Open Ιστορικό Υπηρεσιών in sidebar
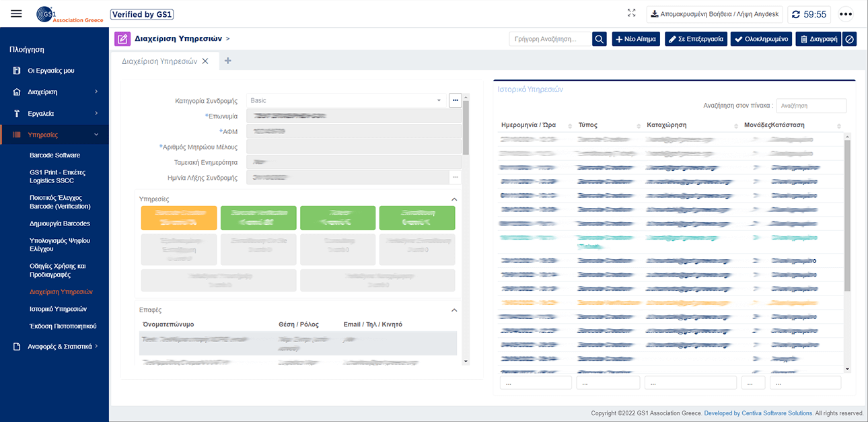The width and height of the screenshot is (868, 422). click(x=59, y=309)
